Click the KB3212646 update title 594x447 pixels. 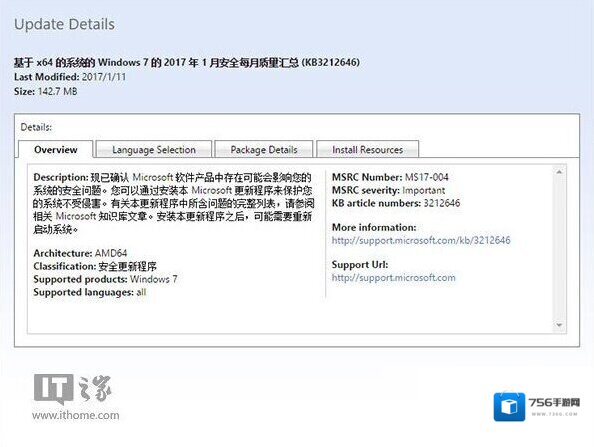(x=187, y=62)
